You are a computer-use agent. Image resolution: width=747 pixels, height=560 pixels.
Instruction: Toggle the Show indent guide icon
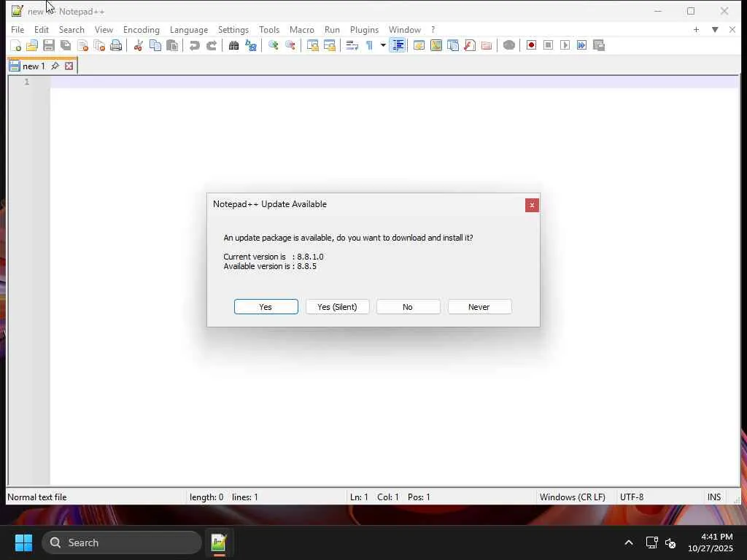point(398,45)
